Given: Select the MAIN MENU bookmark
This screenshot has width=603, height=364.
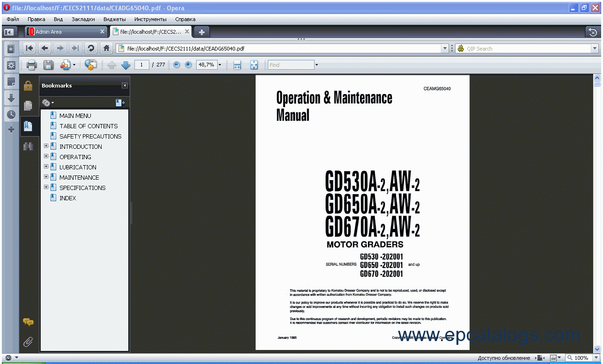Looking at the screenshot, I should point(75,116).
